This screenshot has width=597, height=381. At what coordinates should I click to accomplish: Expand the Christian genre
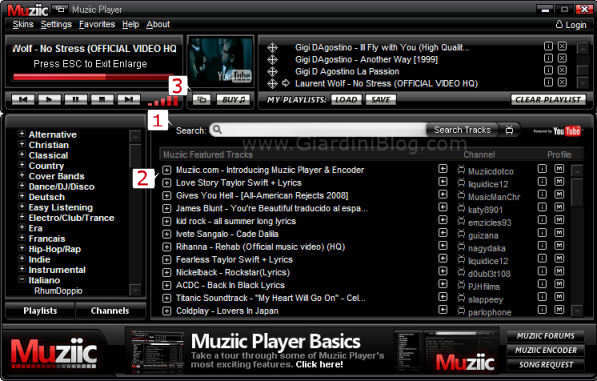click(x=22, y=144)
